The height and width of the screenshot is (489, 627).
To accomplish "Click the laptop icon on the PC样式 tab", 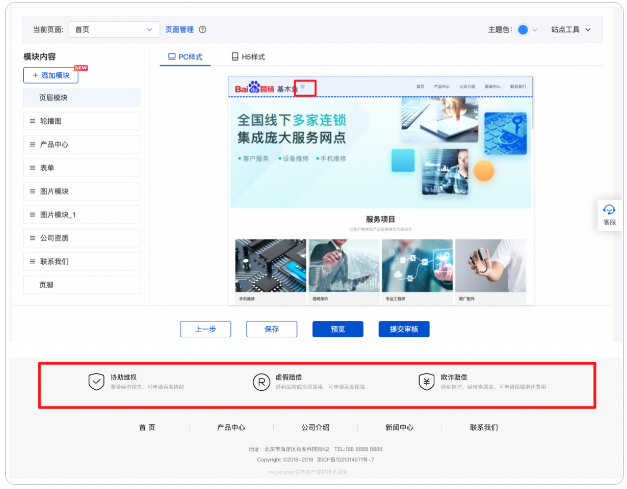I will point(172,57).
